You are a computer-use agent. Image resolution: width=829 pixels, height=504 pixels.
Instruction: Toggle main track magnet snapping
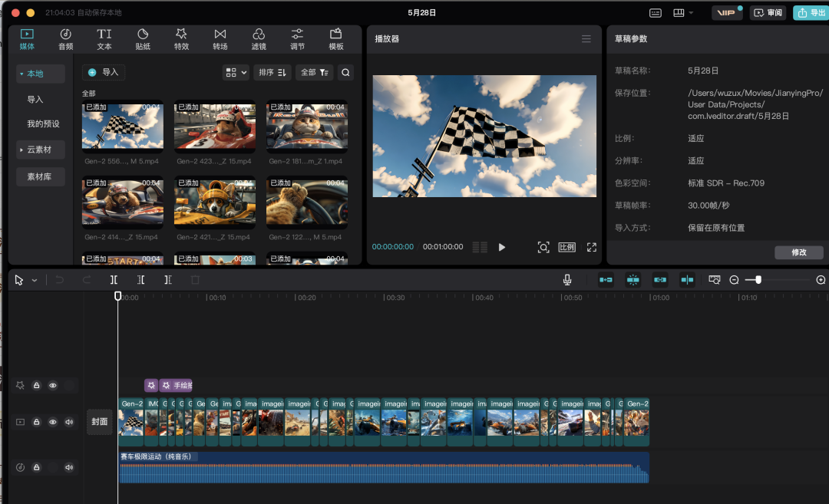coord(606,280)
